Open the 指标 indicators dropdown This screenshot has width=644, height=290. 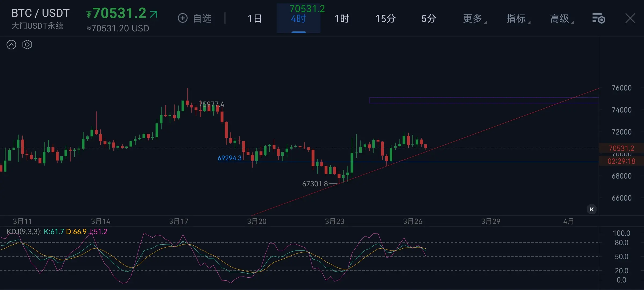pos(517,19)
